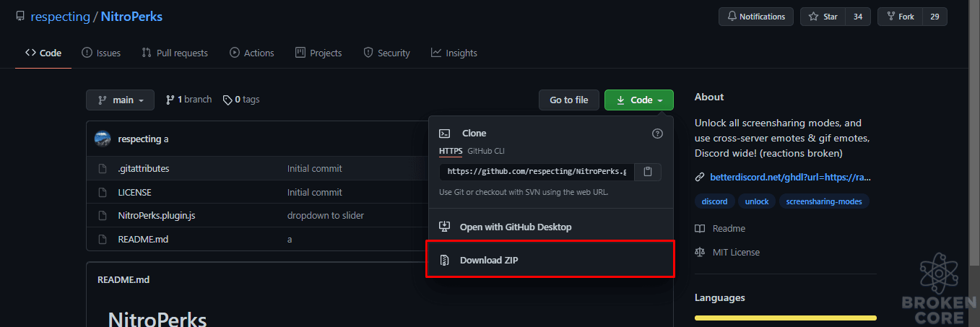Open .gitattributes Initial commit message
This screenshot has height=327, width=980.
coord(315,168)
